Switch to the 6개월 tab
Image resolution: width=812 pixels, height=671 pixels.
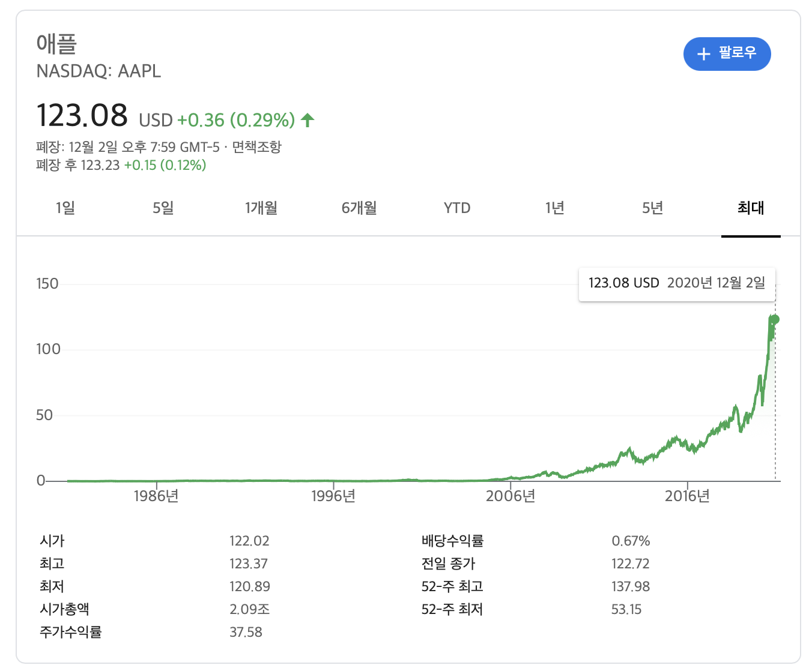(359, 208)
